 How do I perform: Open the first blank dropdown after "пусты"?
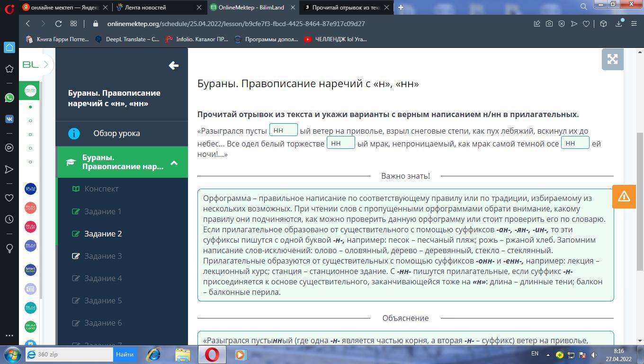click(x=283, y=130)
